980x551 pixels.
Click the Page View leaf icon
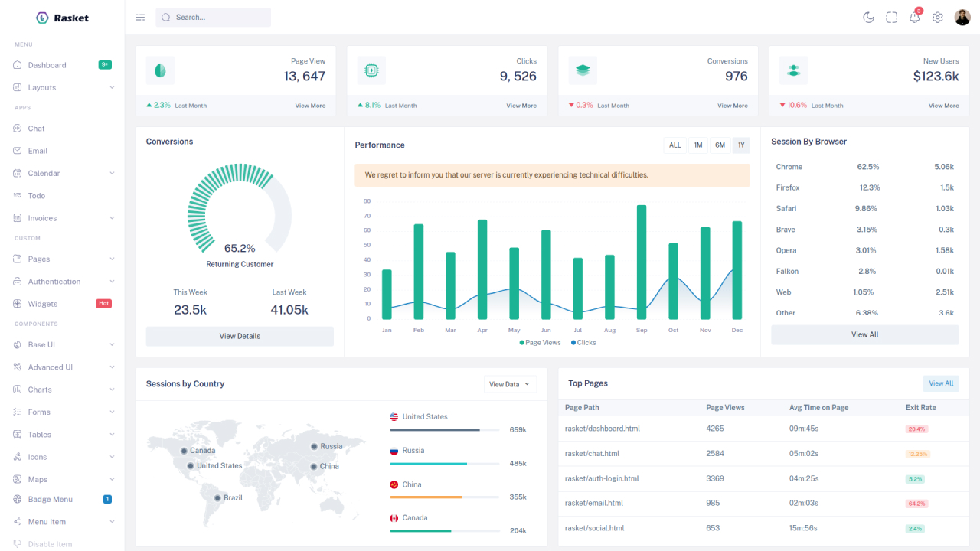[160, 70]
